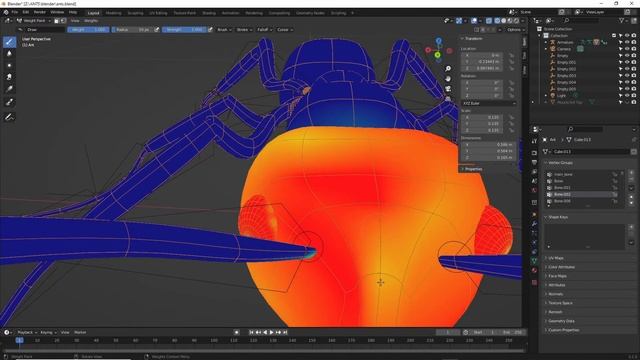640x360 pixels.
Task: Switch to the UV Editing workspace tab
Action: click(158, 13)
